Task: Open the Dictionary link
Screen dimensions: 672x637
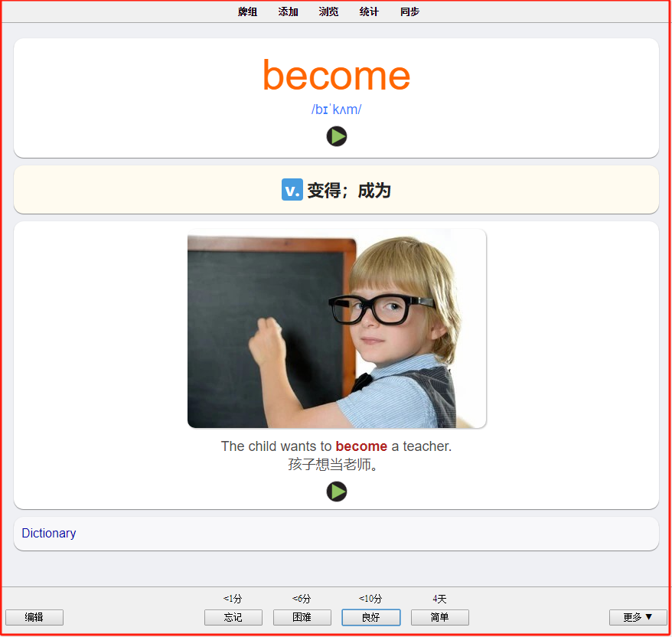Action: pyautogui.click(x=49, y=533)
